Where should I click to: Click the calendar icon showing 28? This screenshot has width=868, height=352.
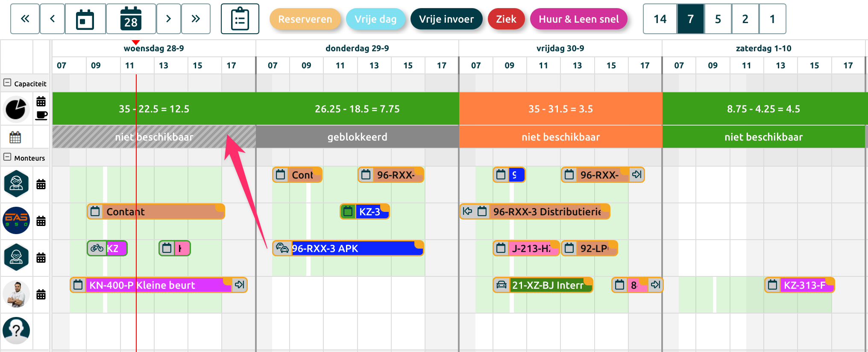pos(131,19)
